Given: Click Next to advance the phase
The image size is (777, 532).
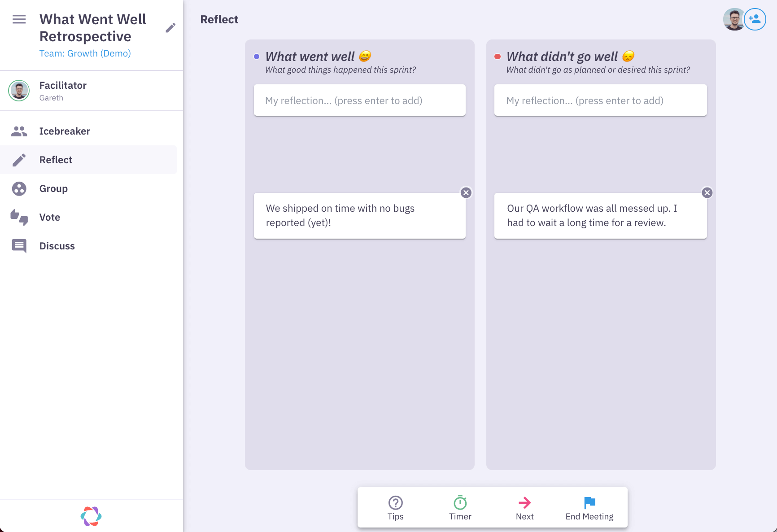Looking at the screenshot, I should 524,507.
